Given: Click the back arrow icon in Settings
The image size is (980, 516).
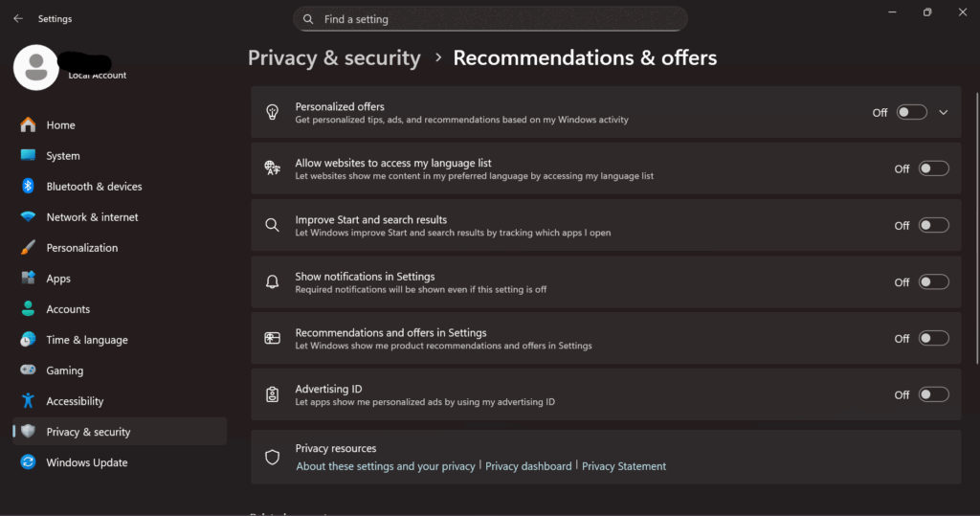Looking at the screenshot, I should (x=18, y=18).
